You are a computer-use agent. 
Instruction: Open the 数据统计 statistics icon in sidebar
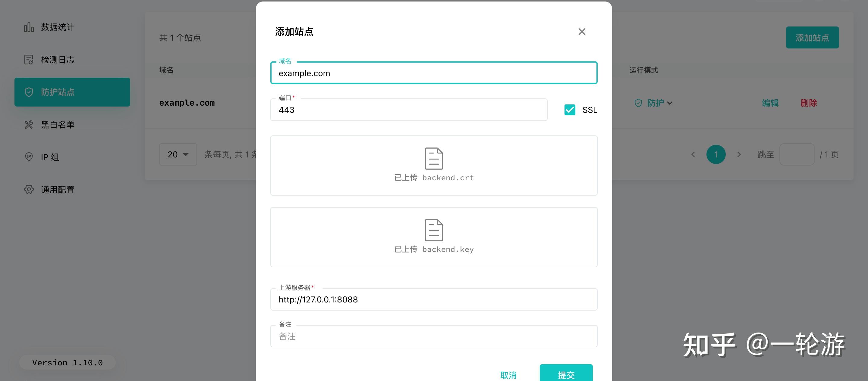29,27
